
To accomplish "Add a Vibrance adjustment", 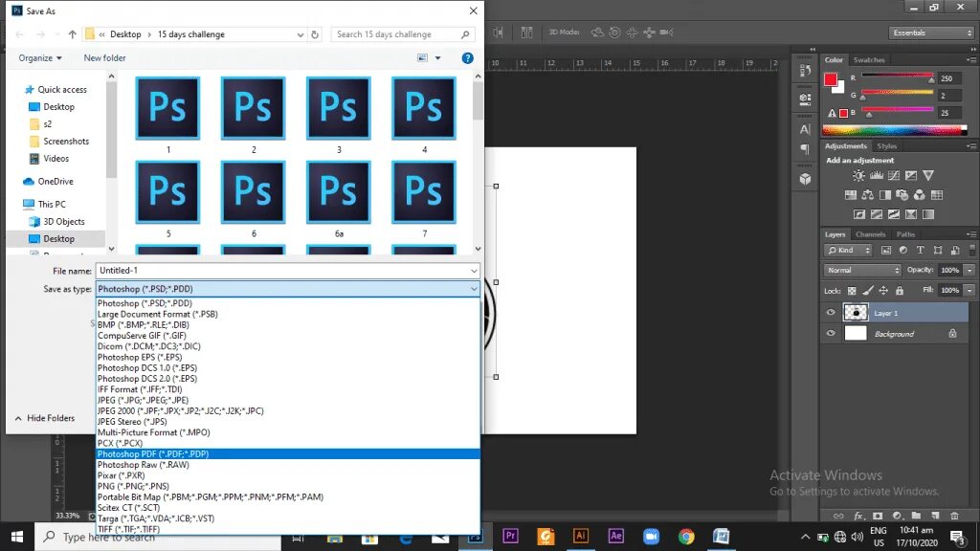I will (928, 176).
